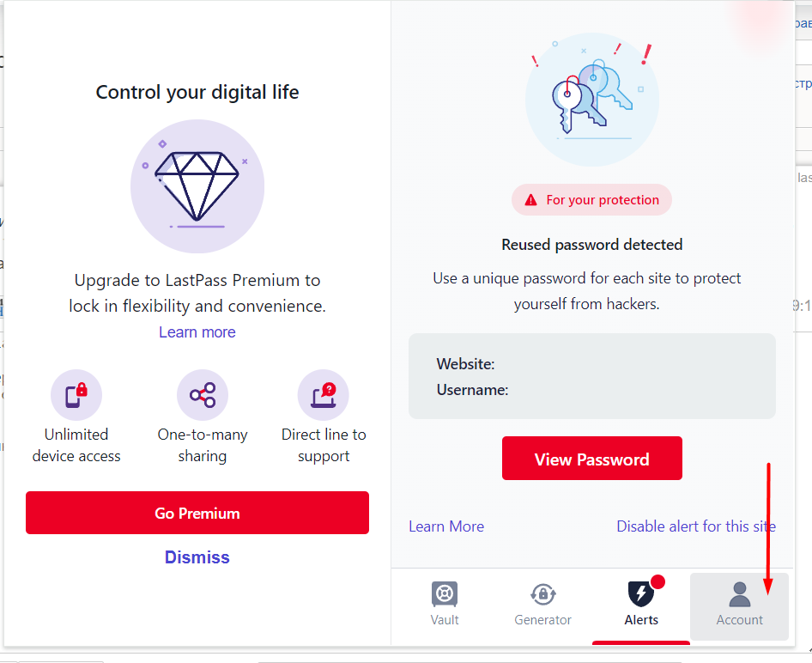Click the diamond Premium illustration
This screenshot has width=812, height=663.
tap(197, 186)
